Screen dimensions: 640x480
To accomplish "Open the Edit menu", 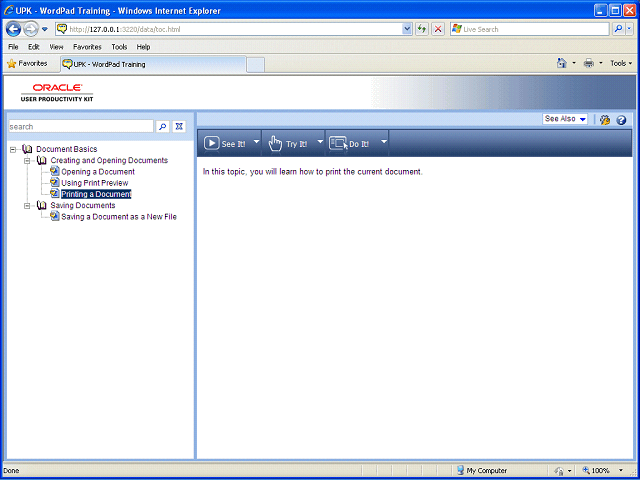I will pyautogui.click(x=33, y=47).
